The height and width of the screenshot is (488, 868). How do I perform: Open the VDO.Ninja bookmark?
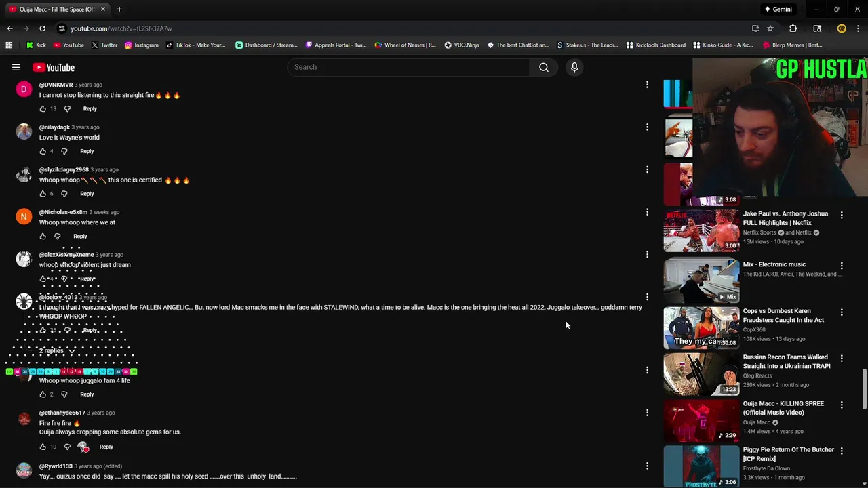click(462, 45)
